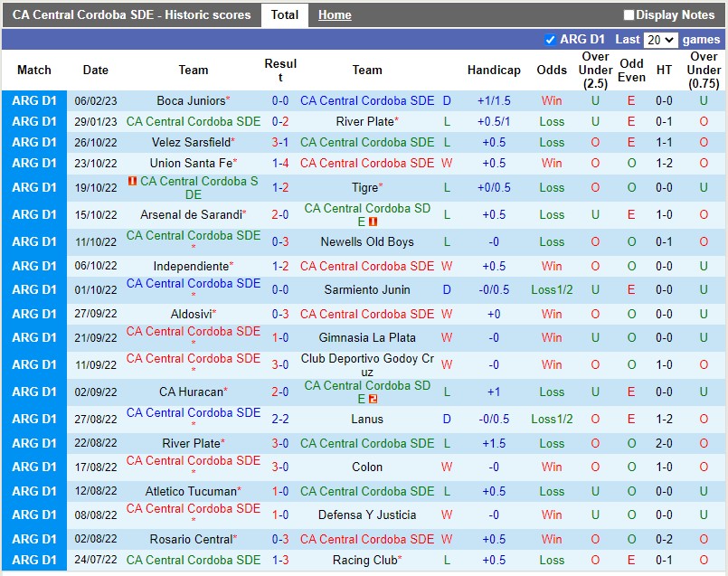Image resolution: width=728 pixels, height=576 pixels.
Task: Uncheck the ARG D1 league filter checkbox
Action: point(550,40)
